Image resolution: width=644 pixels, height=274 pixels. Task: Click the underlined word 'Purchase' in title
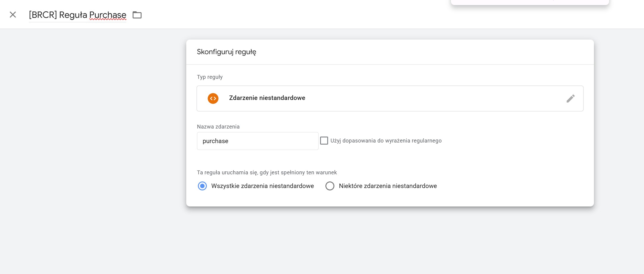[x=108, y=15]
